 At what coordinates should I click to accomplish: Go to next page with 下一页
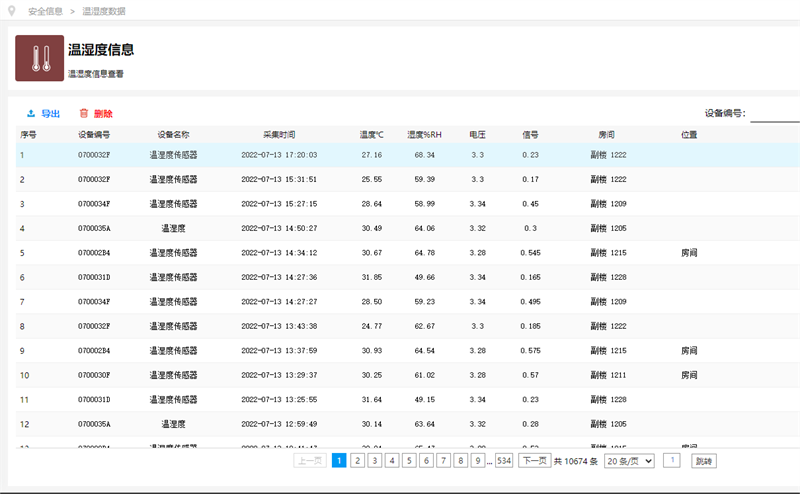(534, 460)
